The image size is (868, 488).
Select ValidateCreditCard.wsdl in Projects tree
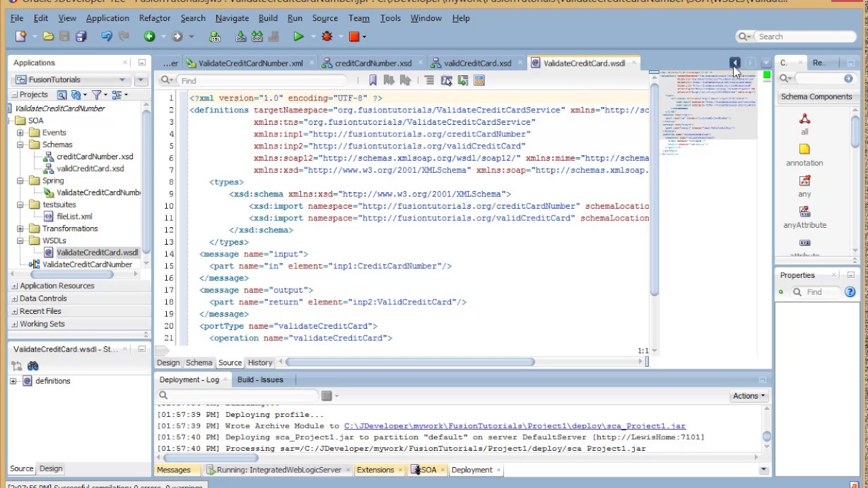click(x=97, y=252)
